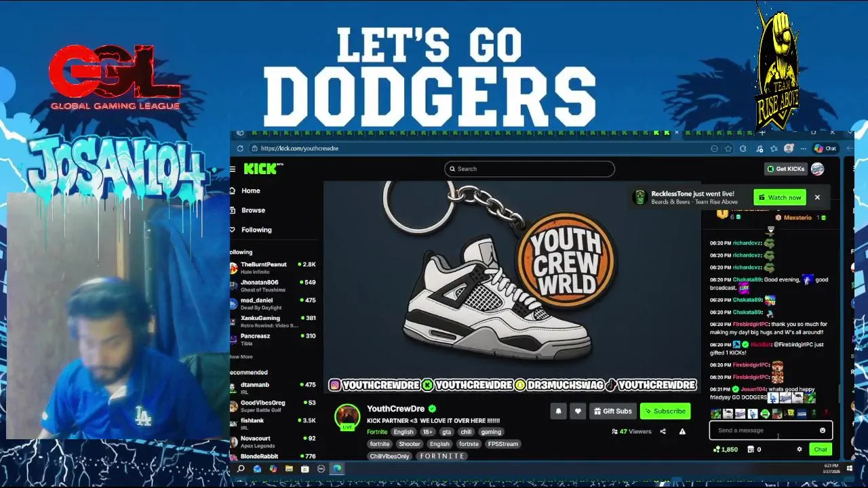Open XankuGaming channel in Following
The image size is (868, 488).
[x=273, y=321]
